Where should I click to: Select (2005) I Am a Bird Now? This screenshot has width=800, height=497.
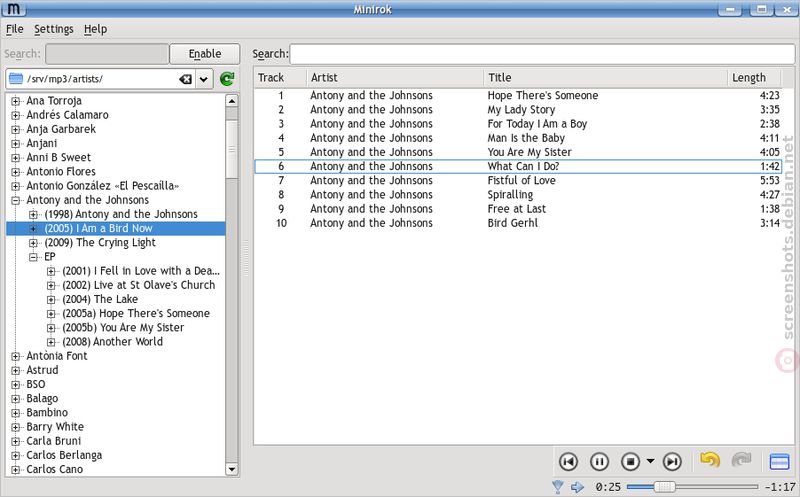click(98, 229)
